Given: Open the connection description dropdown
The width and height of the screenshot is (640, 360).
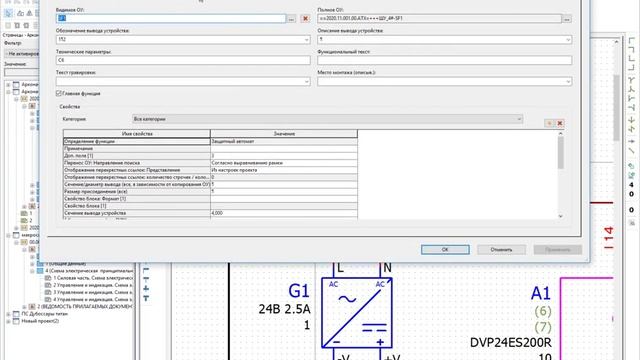Looking at the screenshot, I should pos(568,40).
